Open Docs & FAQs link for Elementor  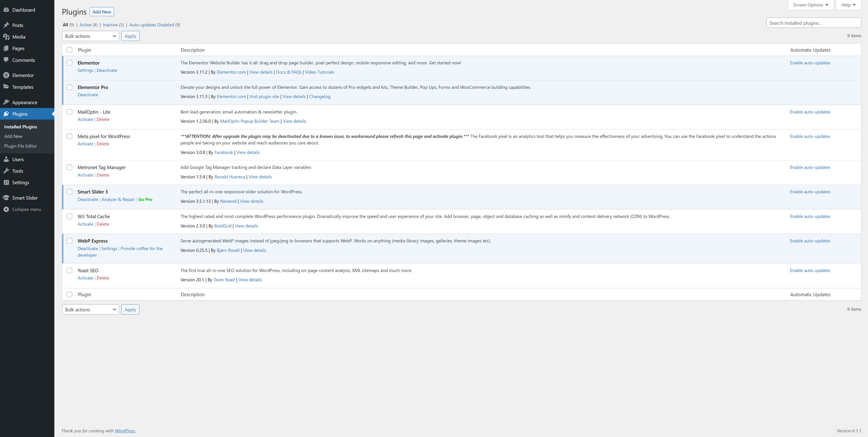[x=289, y=72]
